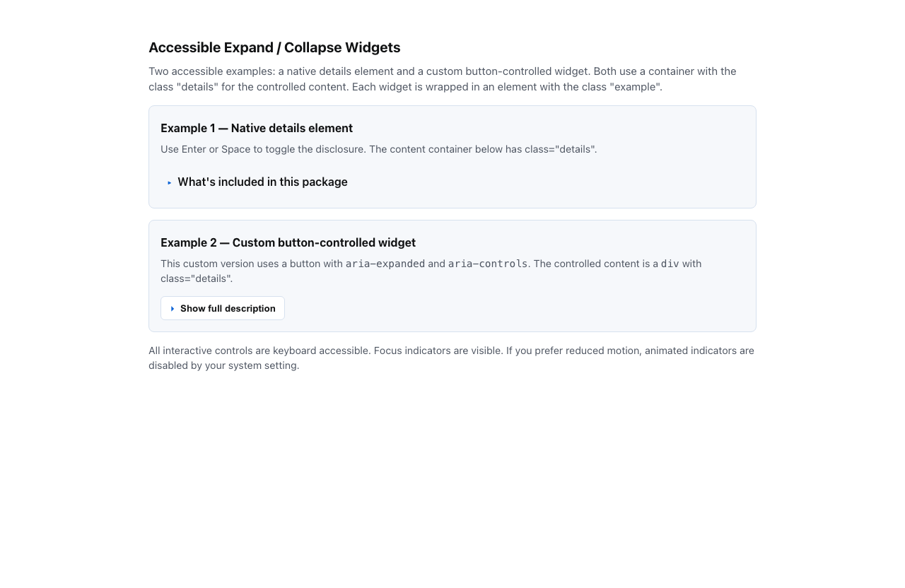
Task: Select the triangle marker beside the package summary
Action: click(170, 182)
